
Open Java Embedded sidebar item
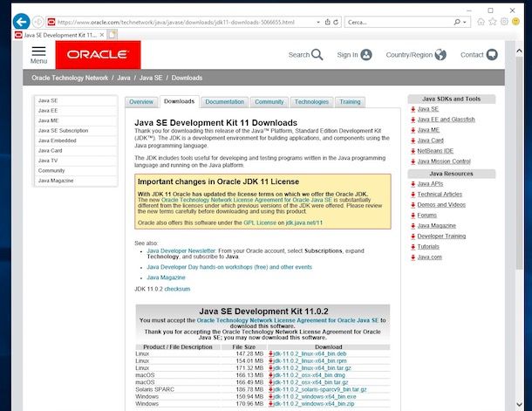tap(76, 140)
